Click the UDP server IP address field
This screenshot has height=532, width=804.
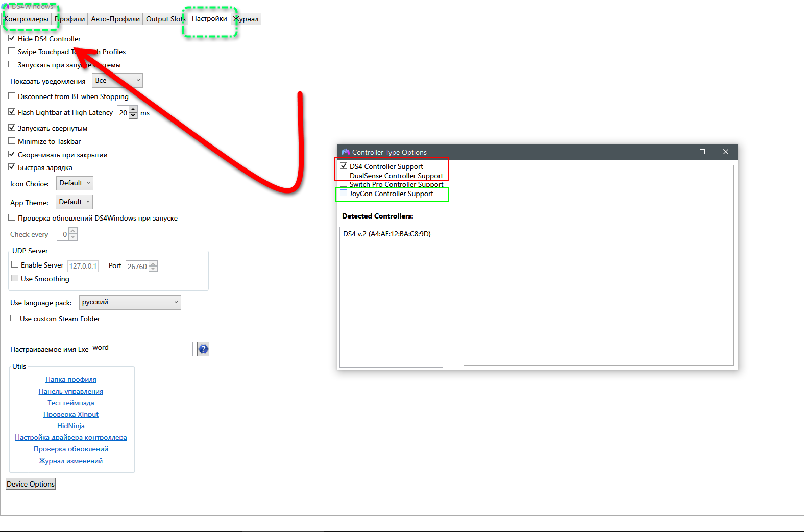83,266
